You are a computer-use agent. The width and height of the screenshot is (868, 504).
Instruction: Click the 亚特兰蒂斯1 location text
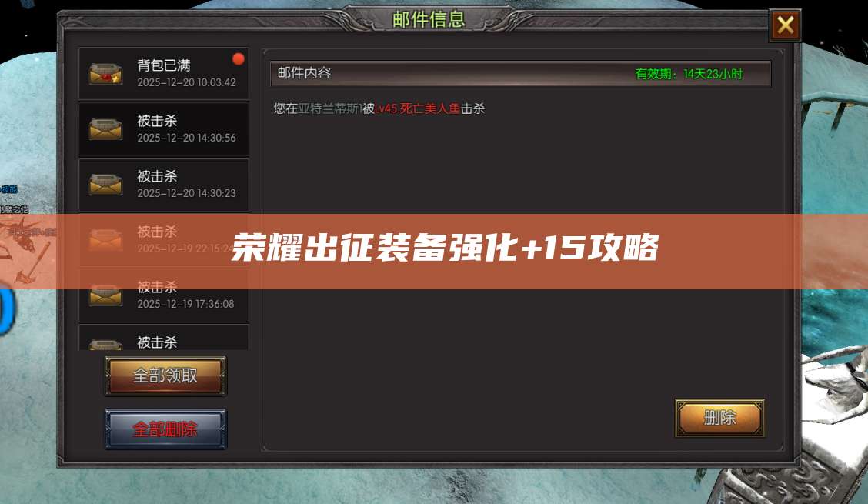coord(330,108)
